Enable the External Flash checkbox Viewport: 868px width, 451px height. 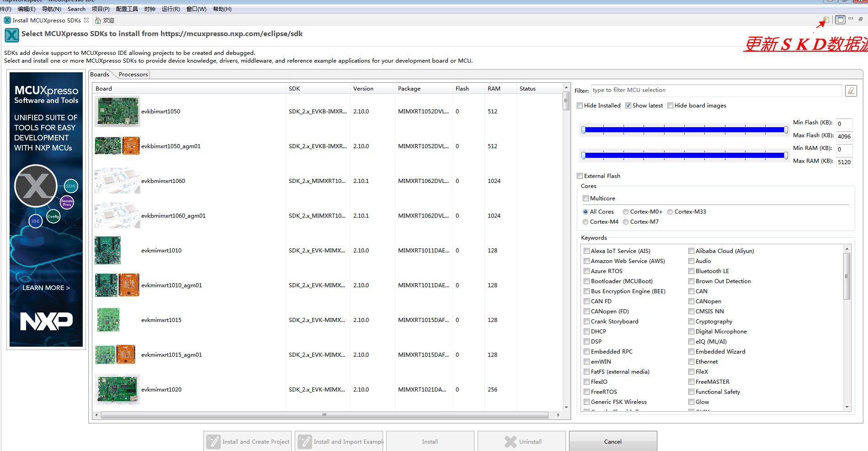(x=580, y=176)
